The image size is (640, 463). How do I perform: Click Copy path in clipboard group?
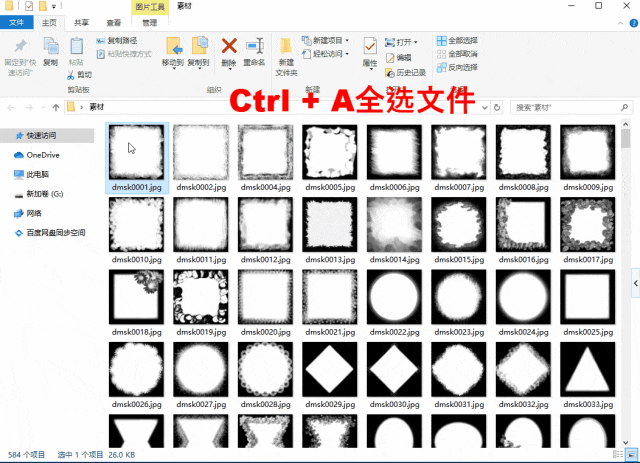117,41
